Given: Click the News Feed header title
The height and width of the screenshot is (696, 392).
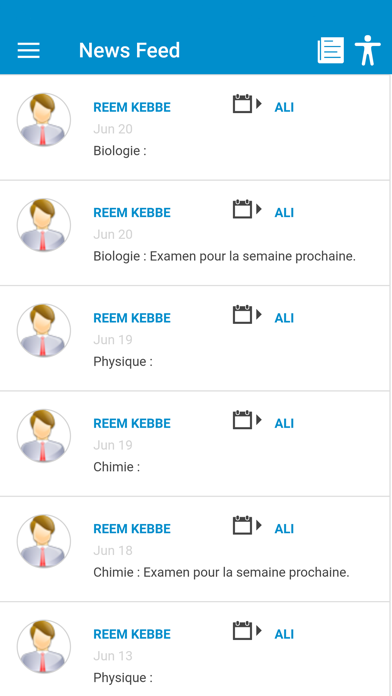Looking at the screenshot, I should (x=129, y=50).
